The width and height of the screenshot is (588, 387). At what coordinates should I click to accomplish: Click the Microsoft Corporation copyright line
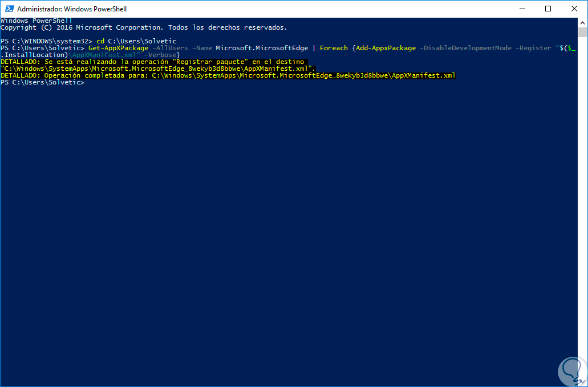coord(144,27)
